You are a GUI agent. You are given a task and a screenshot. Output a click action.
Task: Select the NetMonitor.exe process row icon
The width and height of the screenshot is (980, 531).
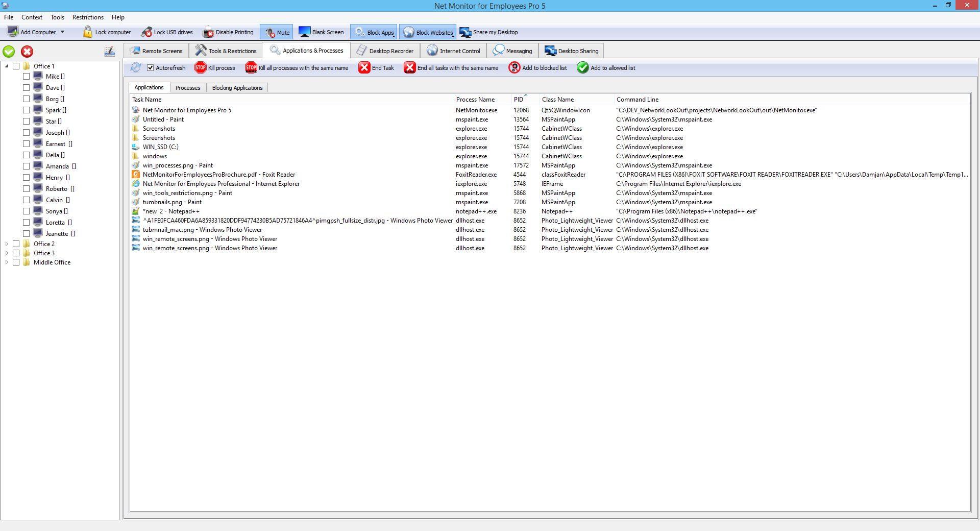coord(136,110)
